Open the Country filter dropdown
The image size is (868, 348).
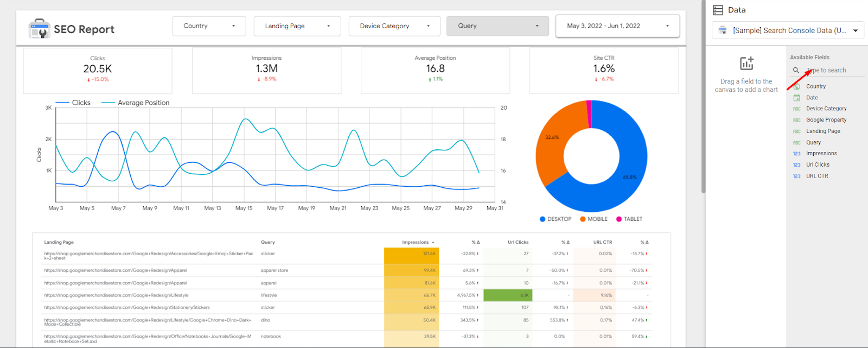tap(209, 26)
